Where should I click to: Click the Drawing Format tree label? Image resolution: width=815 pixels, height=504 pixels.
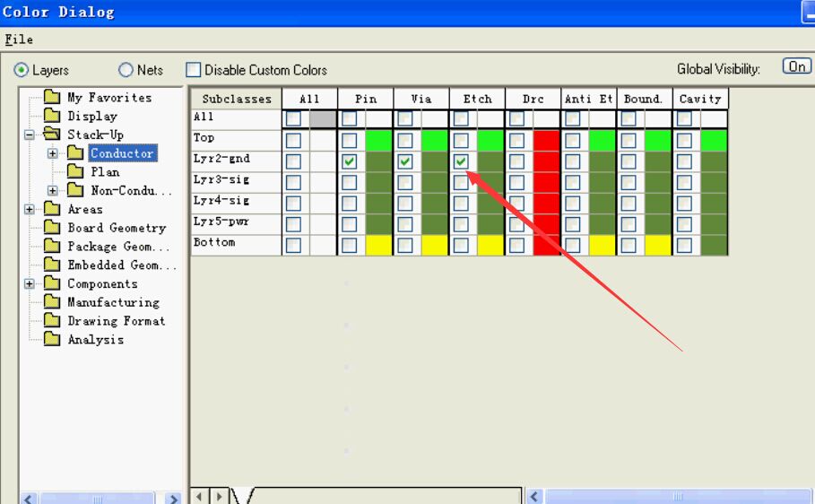point(117,321)
